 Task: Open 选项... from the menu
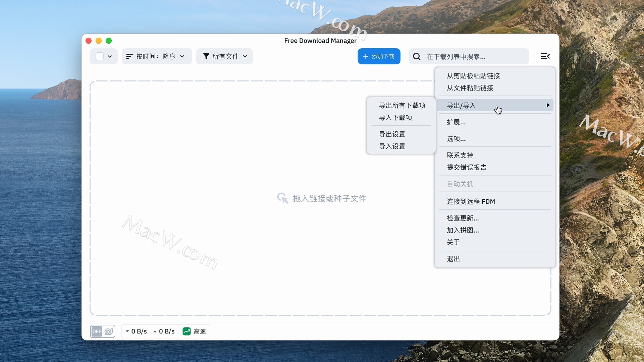point(456,139)
